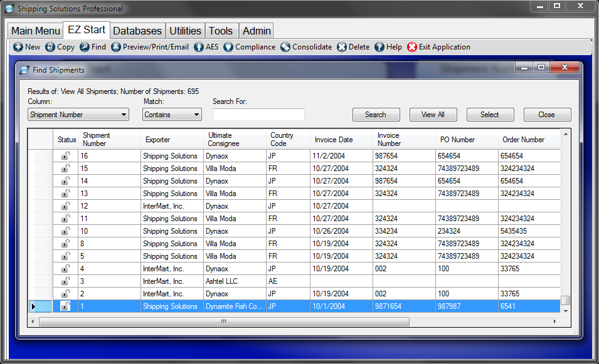Click the horizontal scrollbar under the shipments grid
599x364 pixels.
point(224,321)
